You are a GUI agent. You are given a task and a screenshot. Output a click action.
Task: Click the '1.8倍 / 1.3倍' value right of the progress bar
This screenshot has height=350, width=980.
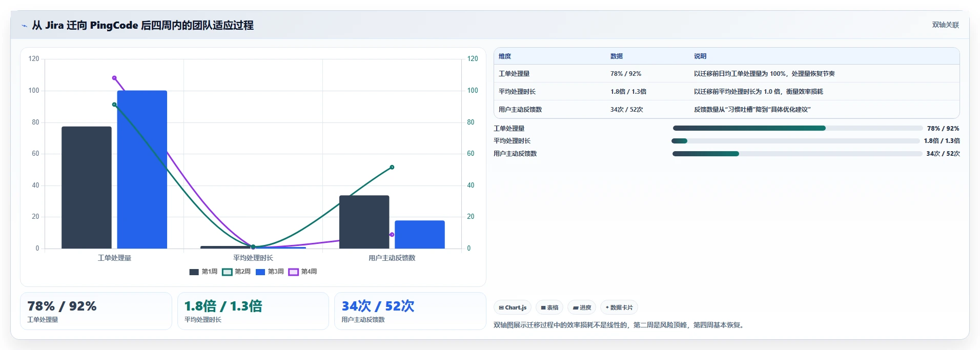pyautogui.click(x=942, y=141)
